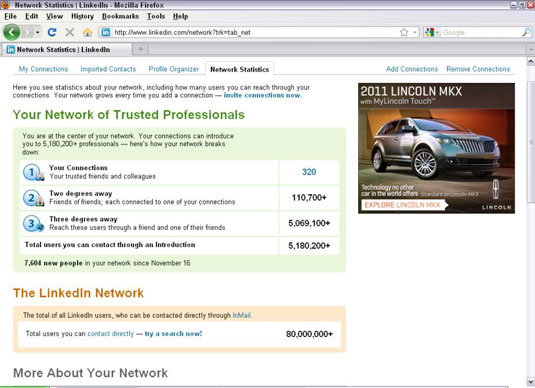Click the vertical scrollbar thumb

pos(531,142)
